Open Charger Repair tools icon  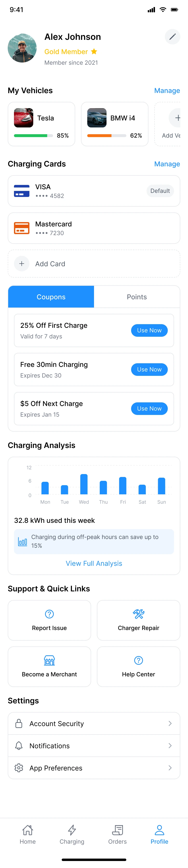coord(138,614)
